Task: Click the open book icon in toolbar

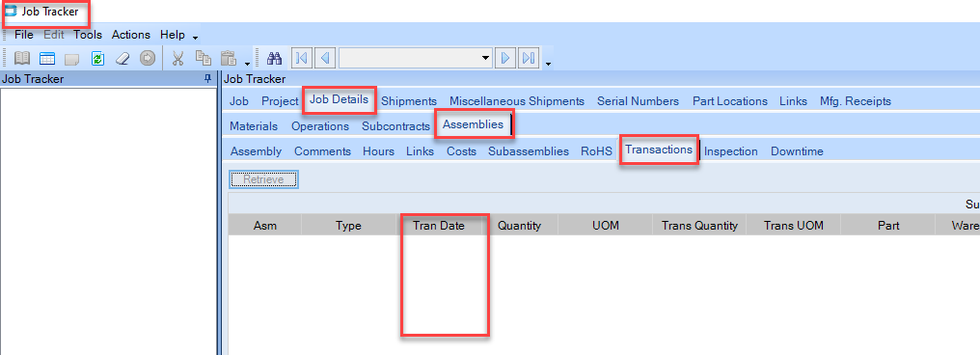Action: [x=22, y=58]
